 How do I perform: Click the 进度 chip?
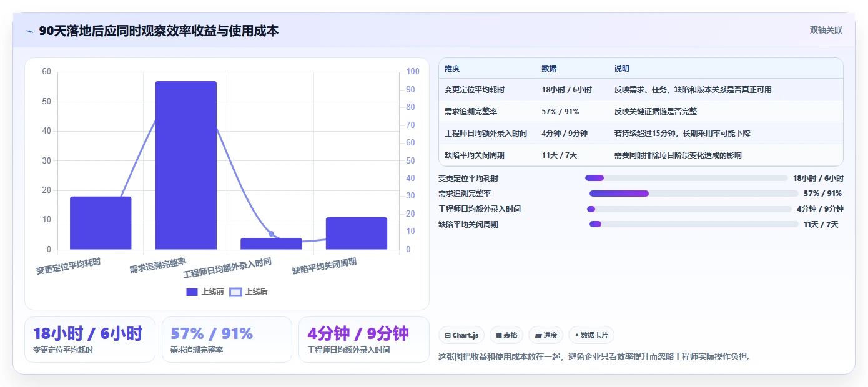pos(546,335)
